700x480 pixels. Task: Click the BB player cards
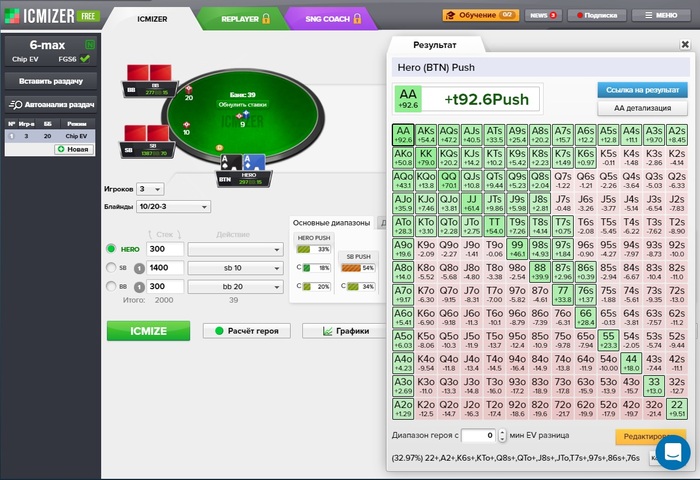point(149,73)
